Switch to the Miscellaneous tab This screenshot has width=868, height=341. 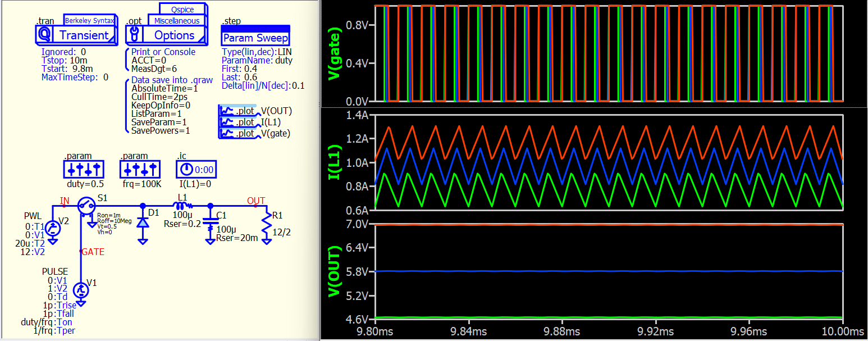[x=173, y=21]
